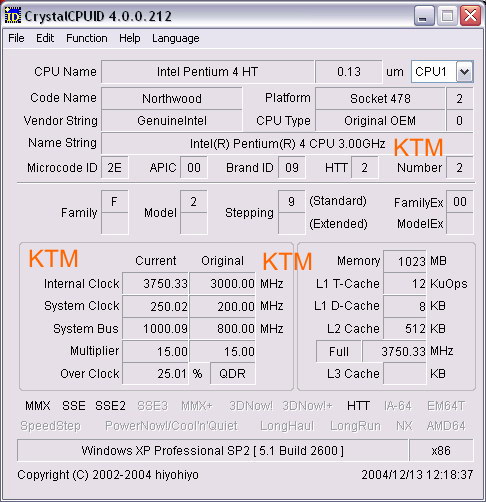
Task: Open the File menu
Action: coord(16,38)
